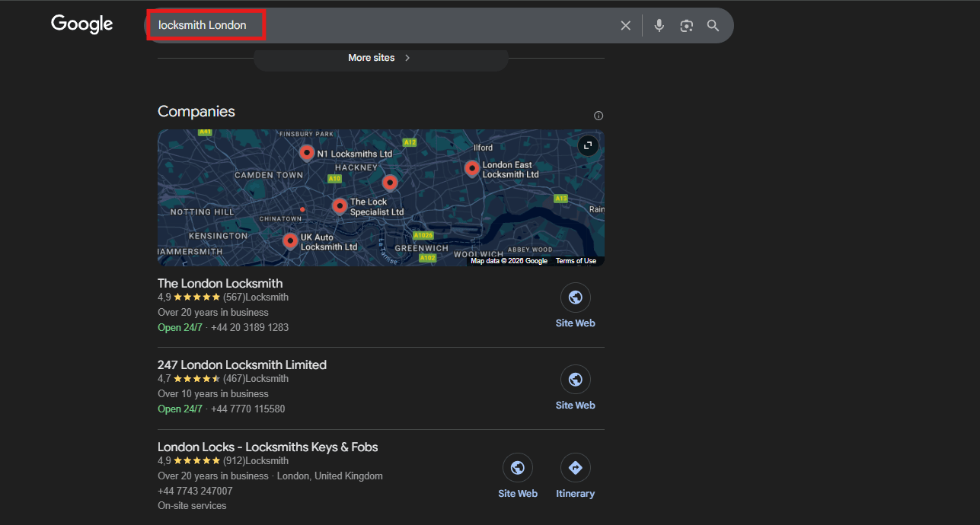Click the London East Locksmith Ltd map pin
The image size is (980, 525).
472,168
